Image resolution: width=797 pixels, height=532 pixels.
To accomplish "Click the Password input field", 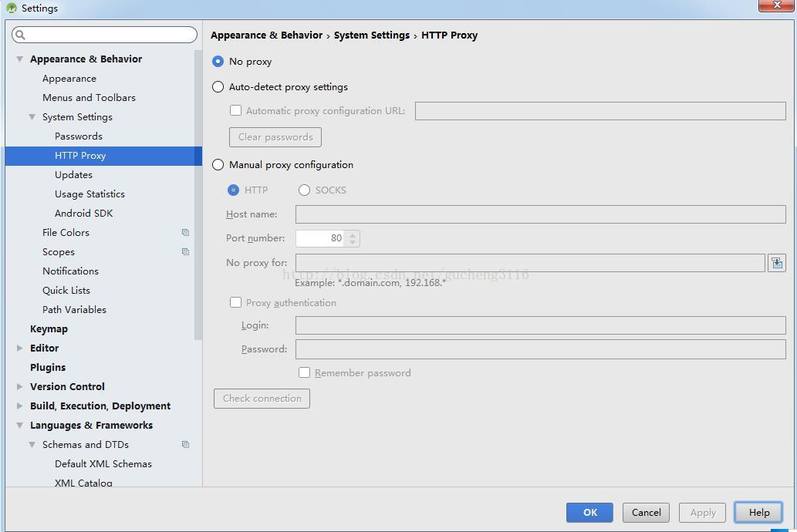I will point(541,349).
